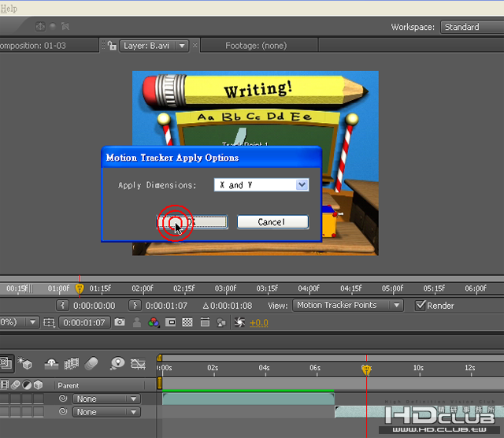Image resolution: width=504 pixels, height=438 pixels.
Task: Click the Brainstorm light bulb icon
Action: (x=117, y=363)
